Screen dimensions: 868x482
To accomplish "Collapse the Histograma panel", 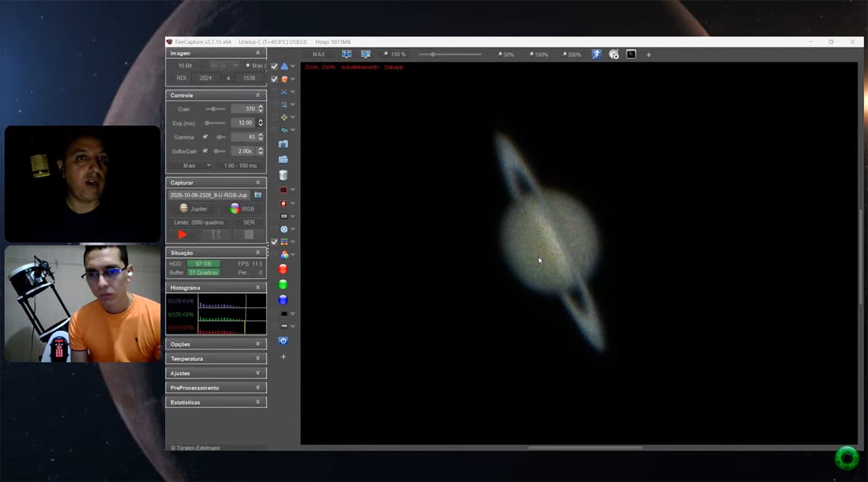I will tap(258, 288).
